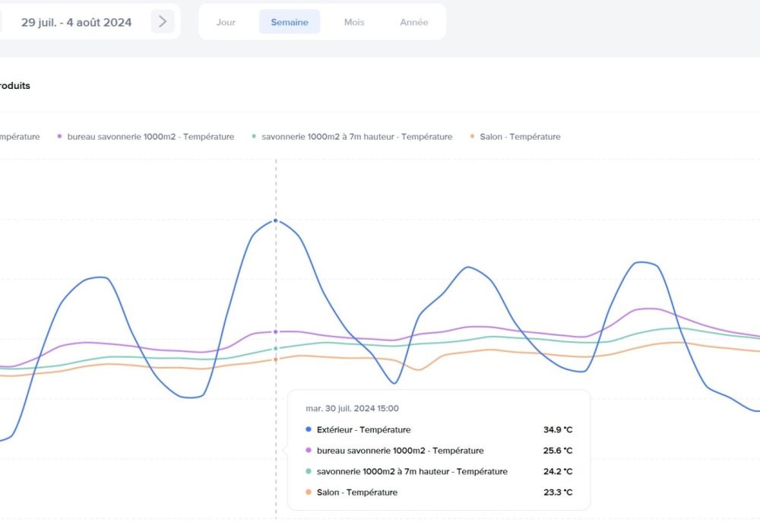Switch to the Mois view tab
Screen dimensions: 760x532
[354, 22]
